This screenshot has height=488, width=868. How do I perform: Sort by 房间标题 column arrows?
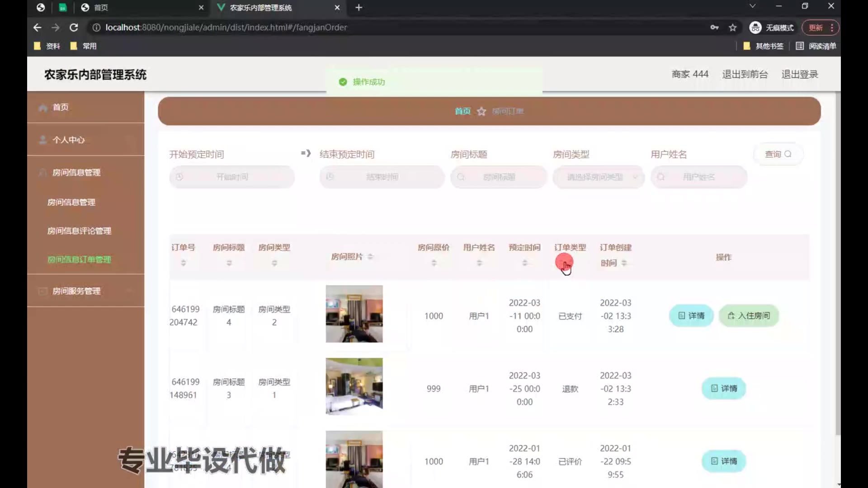click(x=229, y=263)
